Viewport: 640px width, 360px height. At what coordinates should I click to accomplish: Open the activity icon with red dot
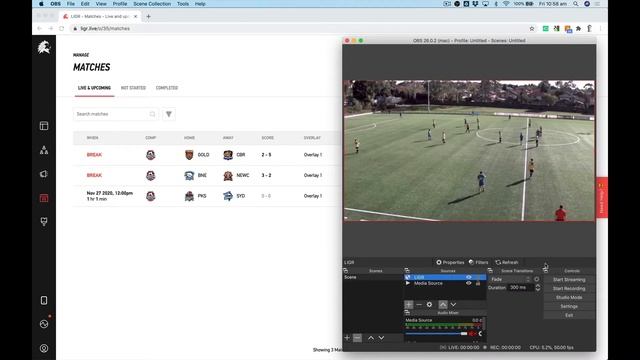(44, 324)
